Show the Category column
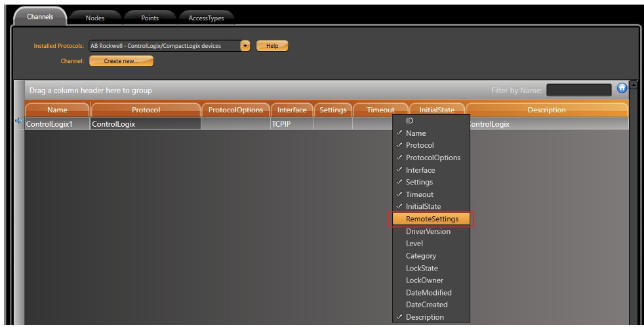This screenshot has width=644, height=327. [x=431, y=255]
